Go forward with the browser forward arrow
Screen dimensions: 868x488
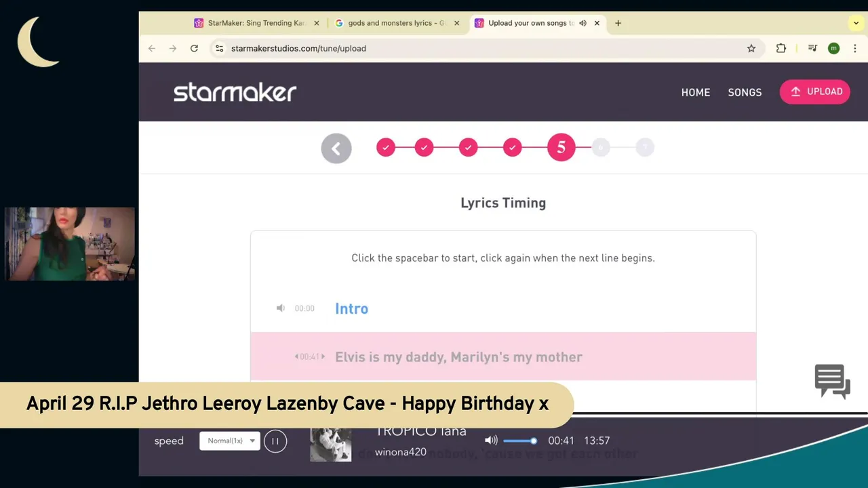pyautogui.click(x=173, y=48)
